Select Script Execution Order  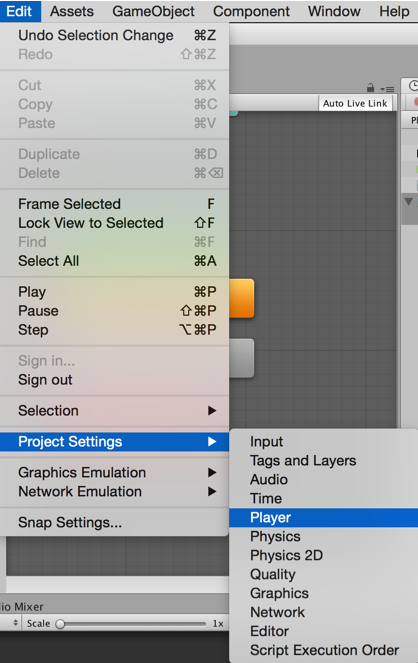point(324,650)
